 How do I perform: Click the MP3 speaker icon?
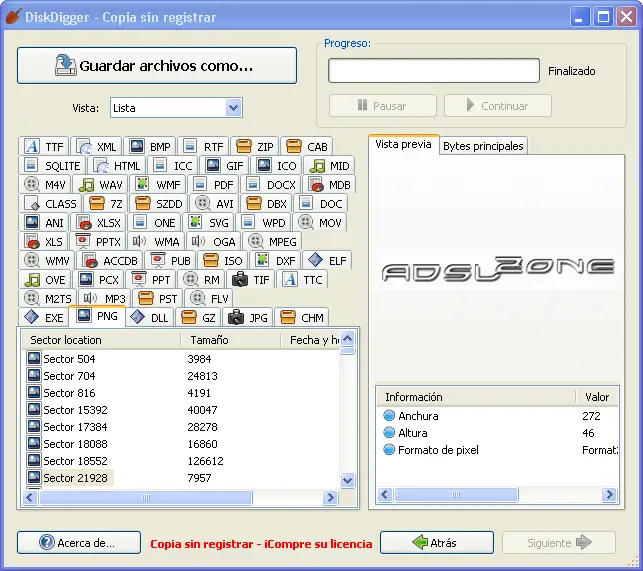point(91,298)
